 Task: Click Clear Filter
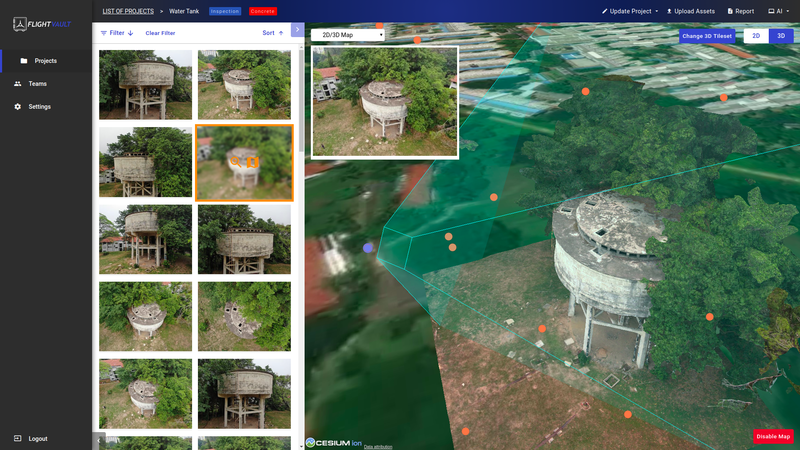[x=160, y=33]
